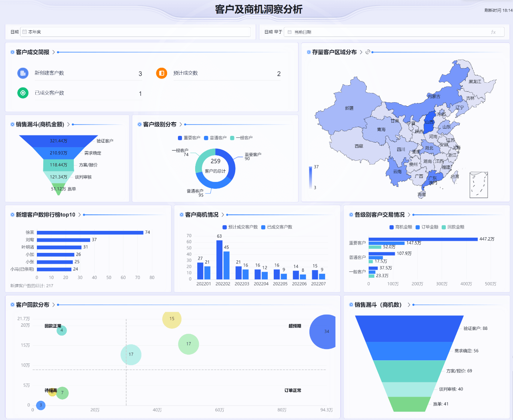Viewport: 513px width, 420px height.
Task: Select 验证客户 321.44万 funnel segment
Action: coord(59,141)
